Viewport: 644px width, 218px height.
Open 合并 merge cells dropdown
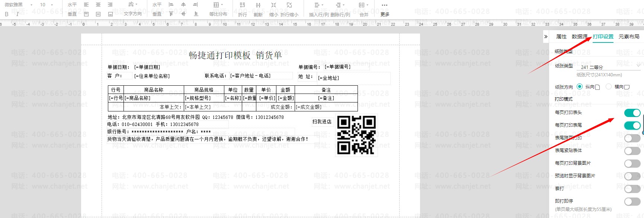point(364,9)
